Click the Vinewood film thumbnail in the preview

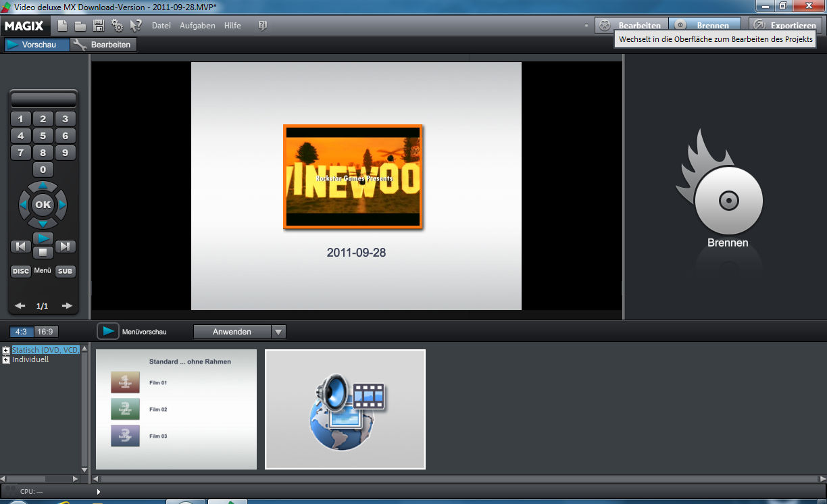[x=353, y=176]
